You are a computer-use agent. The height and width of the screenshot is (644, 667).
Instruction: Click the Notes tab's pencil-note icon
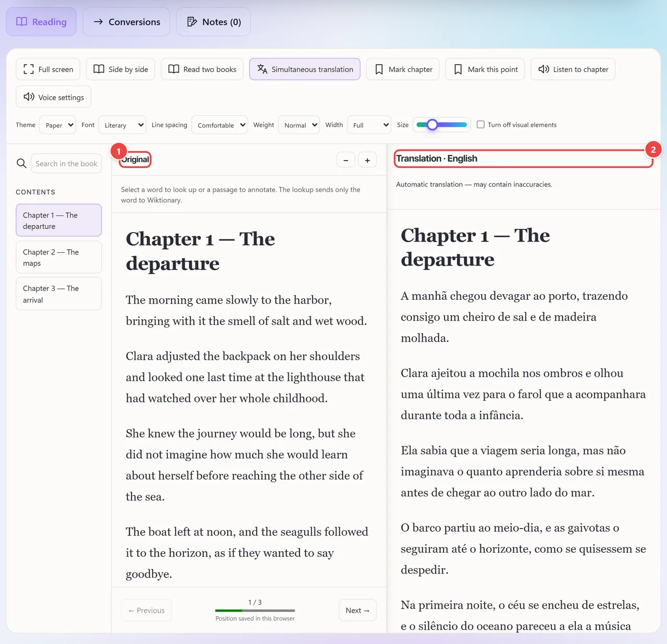point(192,22)
